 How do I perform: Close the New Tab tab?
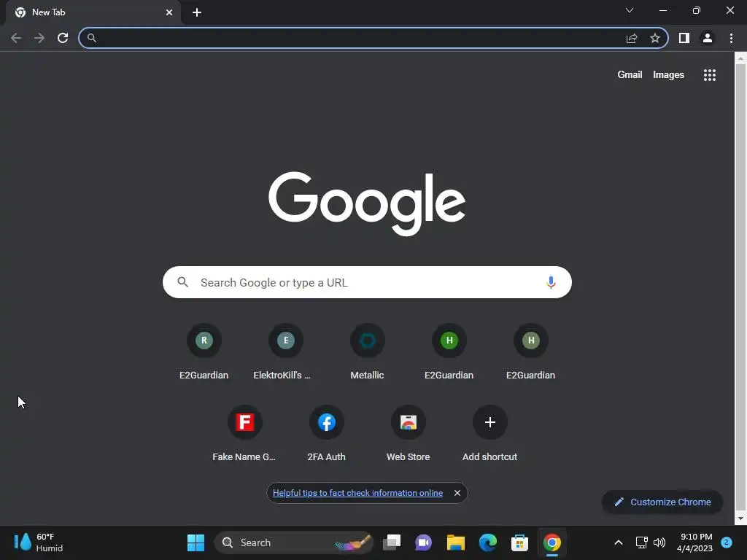coord(169,12)
